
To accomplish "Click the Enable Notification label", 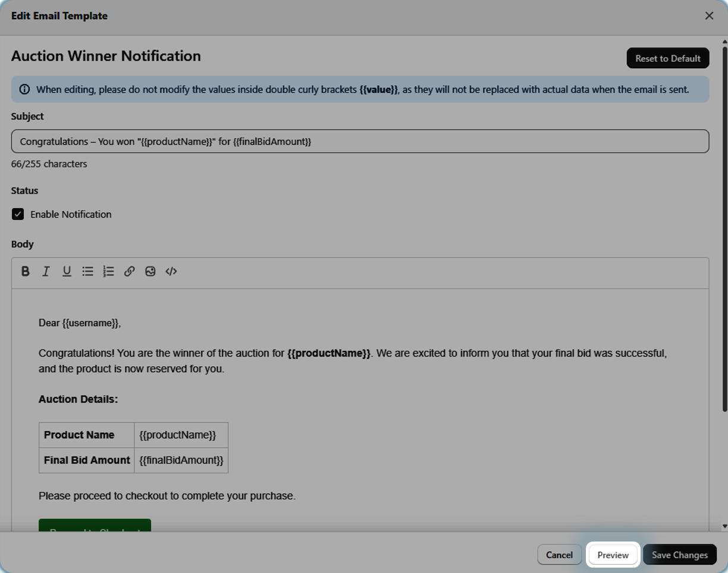I will [71, 214].
